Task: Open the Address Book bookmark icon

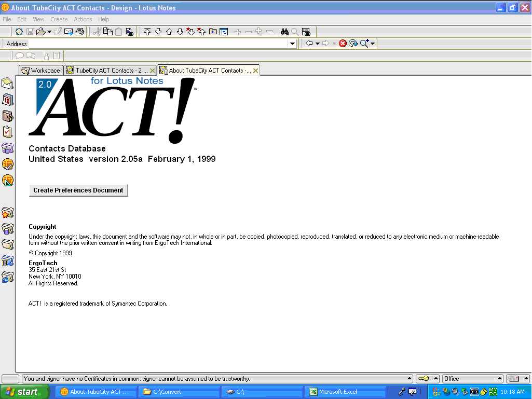Action: coord(7,116)
